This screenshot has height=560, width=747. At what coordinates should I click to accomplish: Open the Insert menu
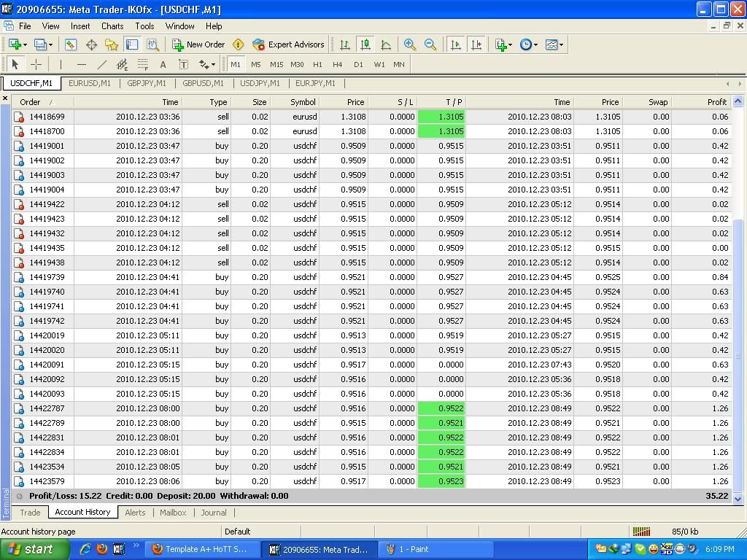(80, 26)
